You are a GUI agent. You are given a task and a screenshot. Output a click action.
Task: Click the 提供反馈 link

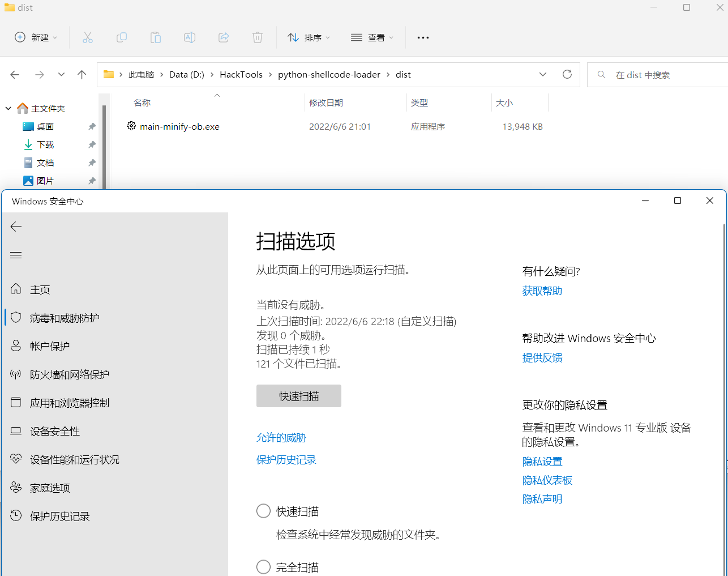click(542, 358)
